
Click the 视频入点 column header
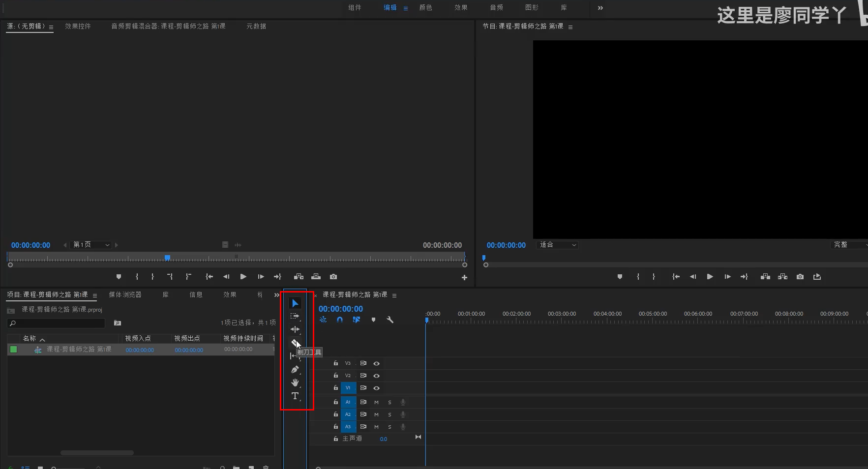[138, 338]
